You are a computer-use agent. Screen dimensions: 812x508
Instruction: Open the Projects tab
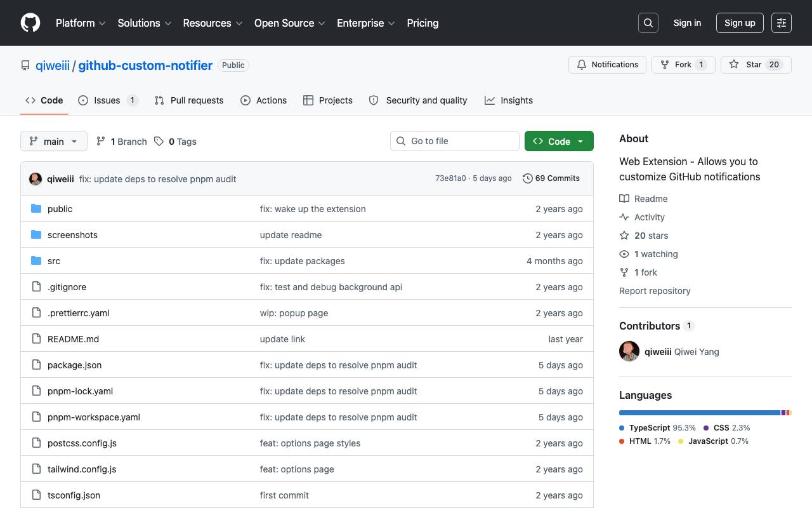click(328, 100)
